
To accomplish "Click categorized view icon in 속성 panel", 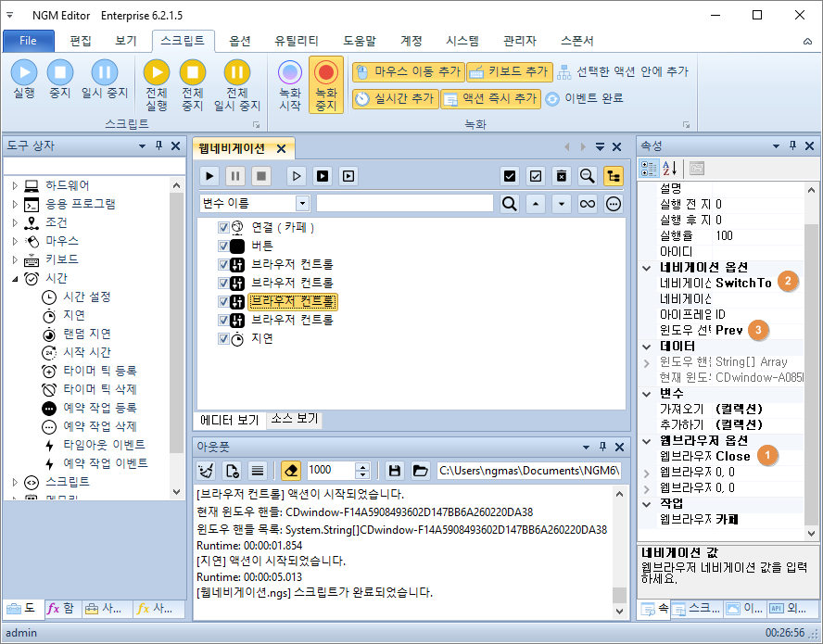I will (x=649, y=169).
